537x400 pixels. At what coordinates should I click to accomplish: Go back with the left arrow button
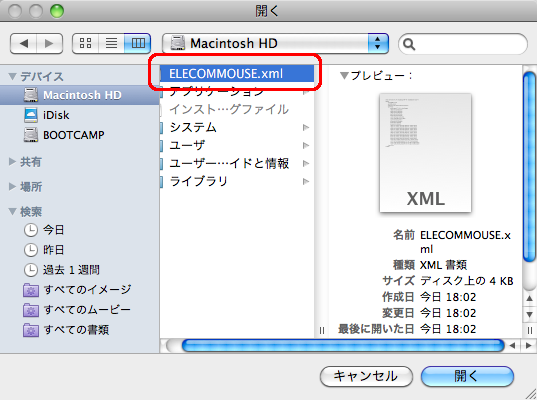tap(23, 43)
